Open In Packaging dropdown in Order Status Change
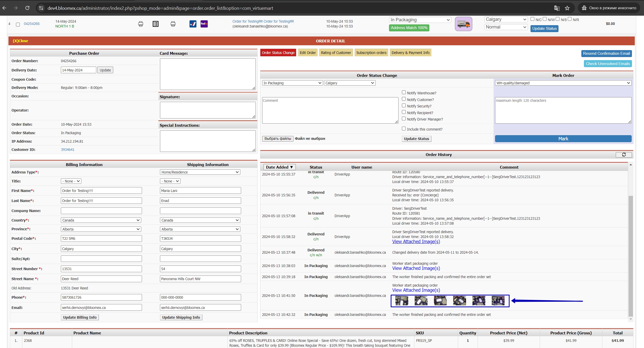The height and width of the screenshot is (348, 644). [x=292, y=83]
